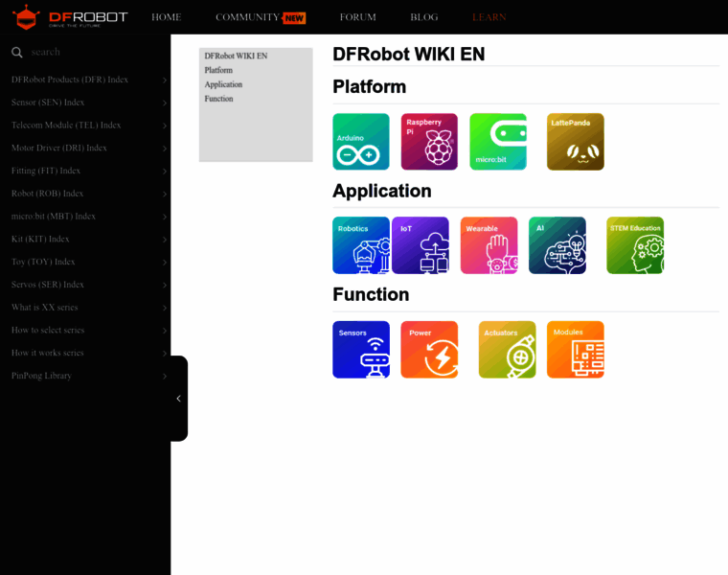Select Motor Driver (DRI) Index label
Image resolution: width=728 pixels, height=575 pixels.
coord(59,148)
